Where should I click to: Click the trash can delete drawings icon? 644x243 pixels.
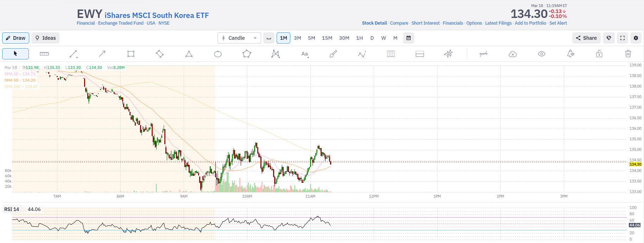628,54
